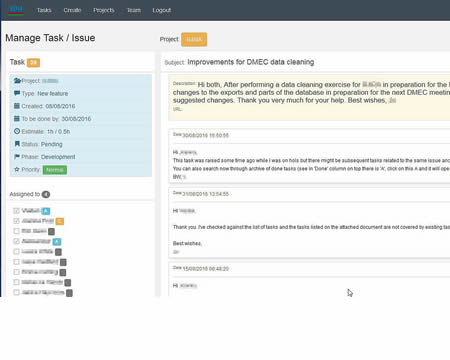Click the calendar icon beside Created
This screenshot has height=360, width=450.
point(17,106)
